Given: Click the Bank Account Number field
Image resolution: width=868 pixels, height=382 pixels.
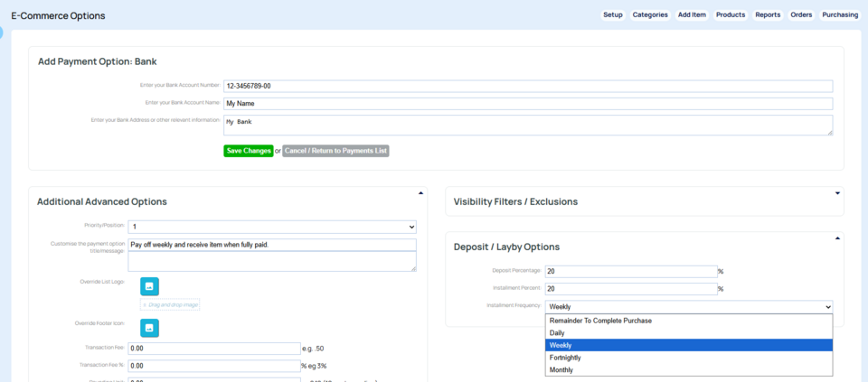Looking at the screenshot, I should (x=528, y=86).
